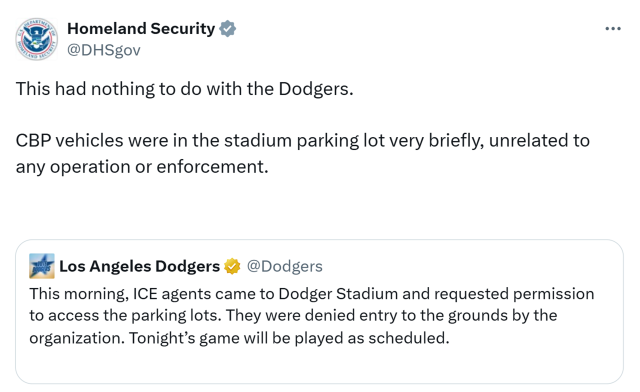The width and height of the screenshot is (640, 392).
Task: Click the word 'Dodgers' in the main tweet
Action: 316,89
